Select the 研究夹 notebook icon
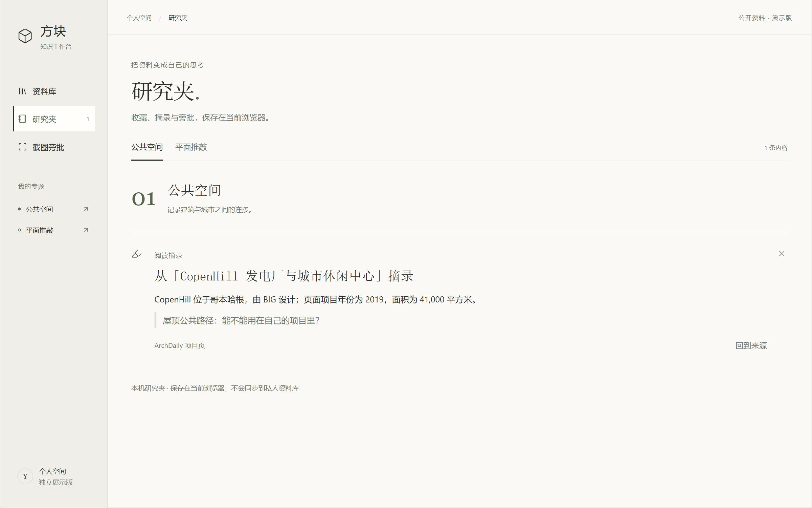 [x=22, y=119]
